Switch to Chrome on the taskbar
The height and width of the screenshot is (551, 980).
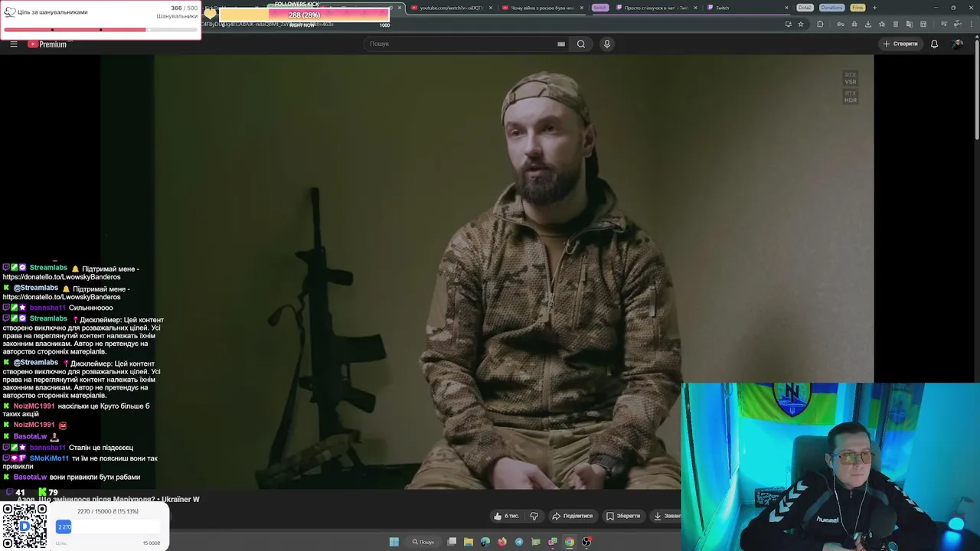(x=570, y=542)
